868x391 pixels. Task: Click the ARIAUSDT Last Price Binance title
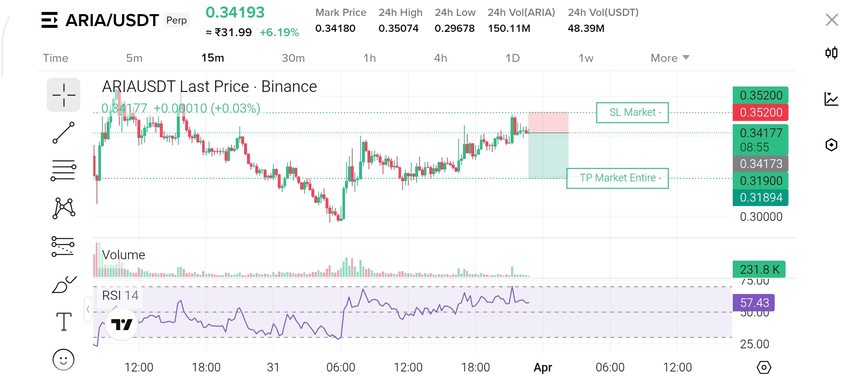[209, 87]
